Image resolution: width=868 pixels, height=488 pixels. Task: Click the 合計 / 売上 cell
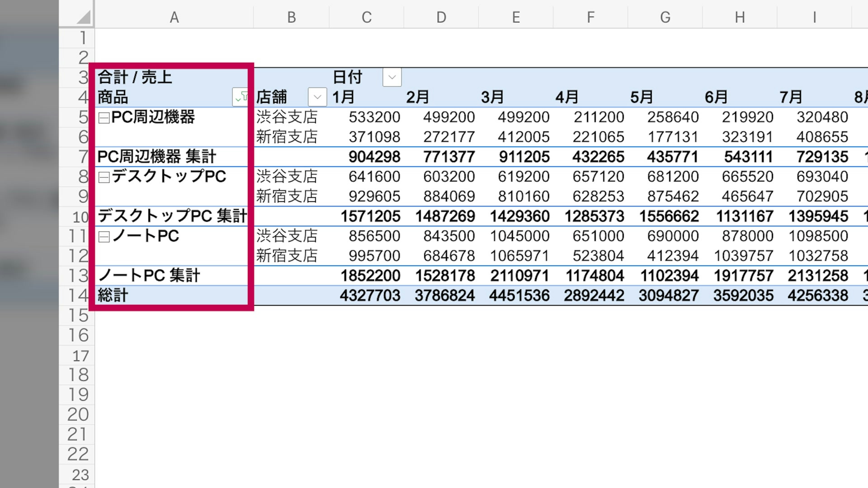point(135,77)
